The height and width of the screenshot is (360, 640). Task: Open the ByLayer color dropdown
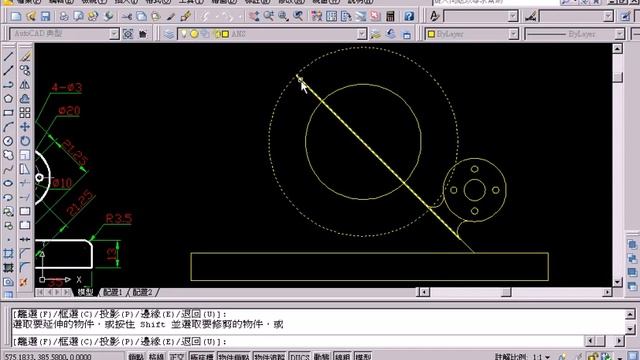[513, 34]
